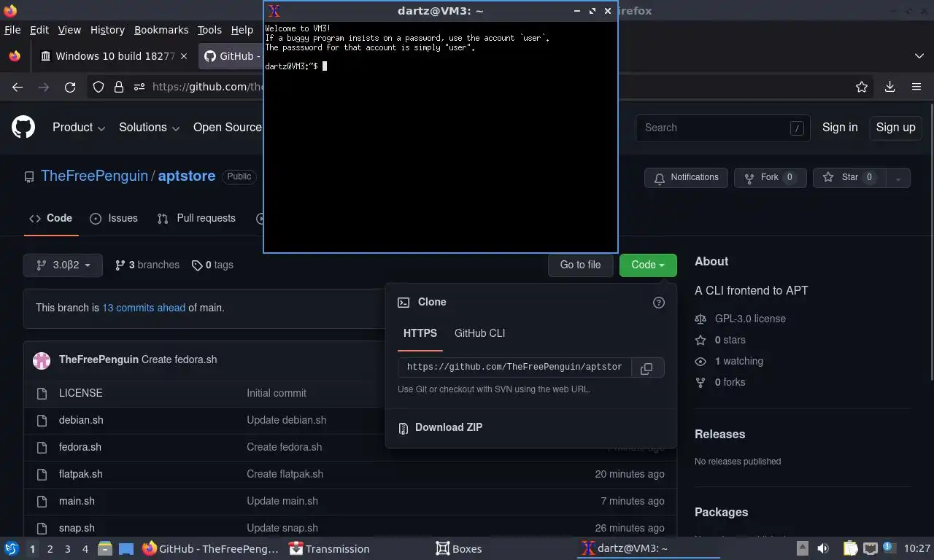Open the TheFreePenguin owner link
Image resolution: width=934 pixels, height=560 pixels.
[x=94, y=176]
